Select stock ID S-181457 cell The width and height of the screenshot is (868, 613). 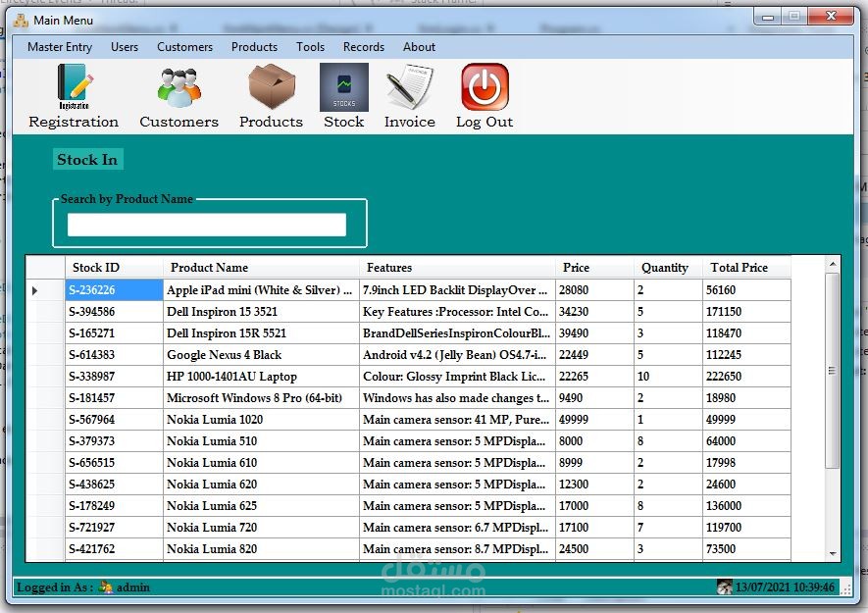[x=114, y=398]
